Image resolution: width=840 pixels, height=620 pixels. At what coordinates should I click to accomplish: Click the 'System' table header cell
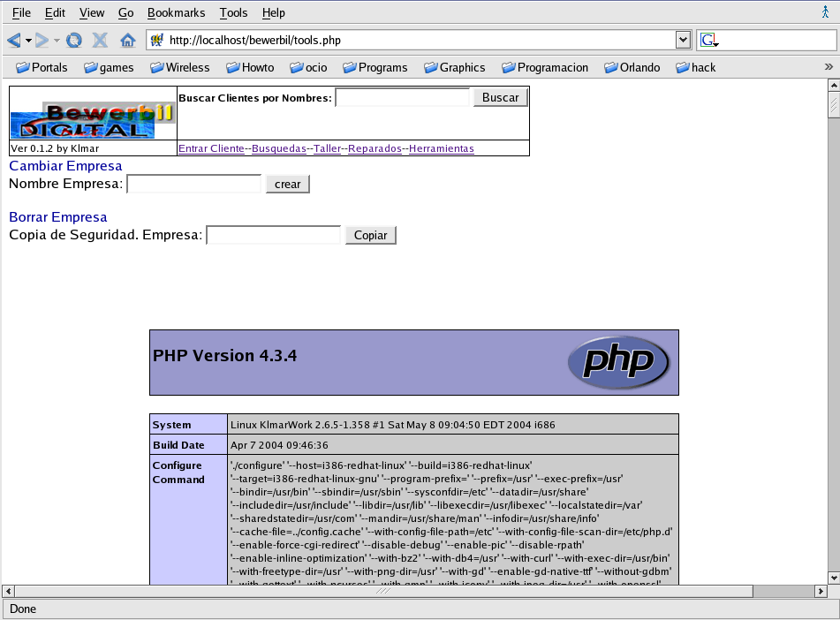(x=188, y=425)
